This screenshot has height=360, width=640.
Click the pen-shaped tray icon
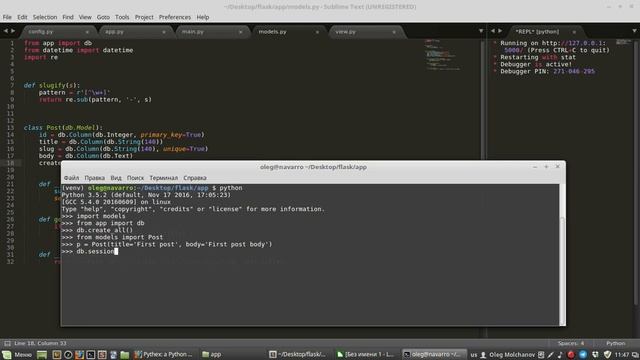tap(551, 355)
